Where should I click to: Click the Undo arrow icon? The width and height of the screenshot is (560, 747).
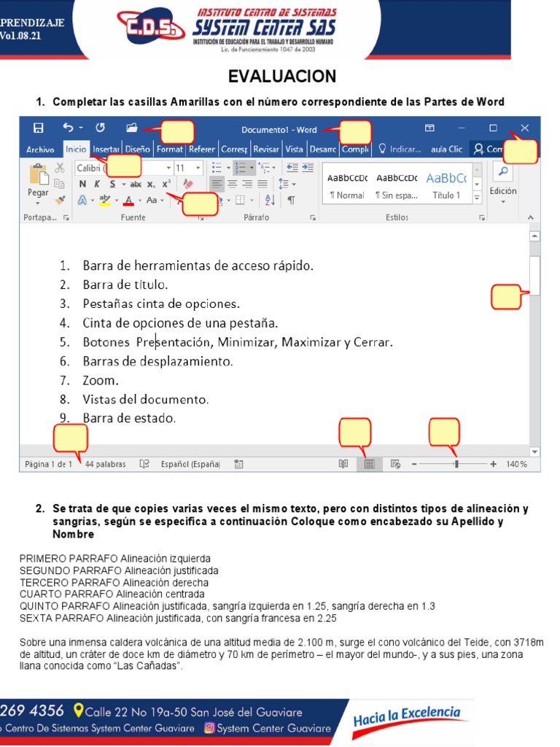click(68, 127)
